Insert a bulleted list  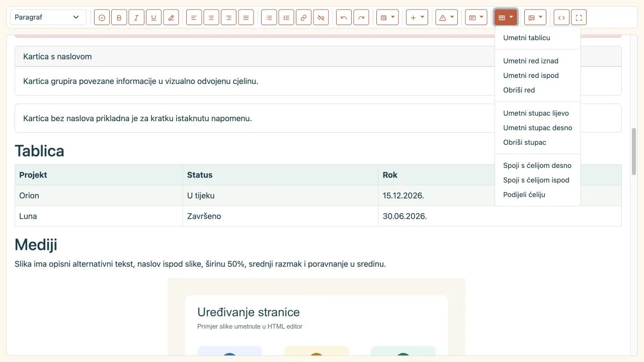(x=269, y=18)
